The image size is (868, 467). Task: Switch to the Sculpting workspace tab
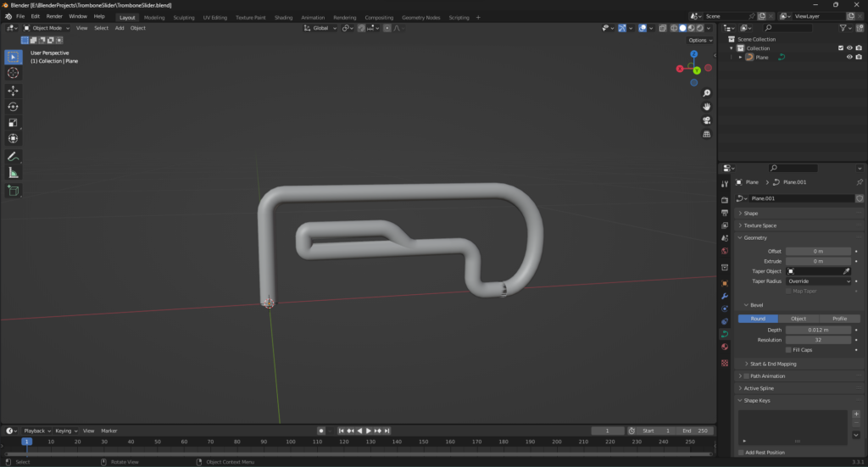(x=183, y=17)
